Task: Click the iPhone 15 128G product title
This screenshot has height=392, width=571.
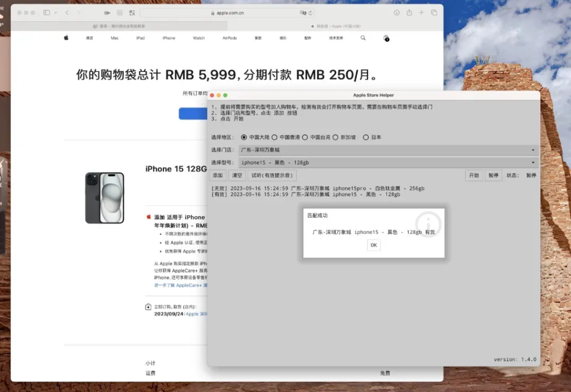Action: 176,168
